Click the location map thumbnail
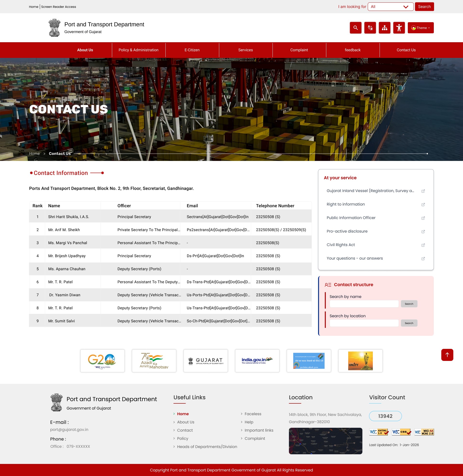 point(325,441)
